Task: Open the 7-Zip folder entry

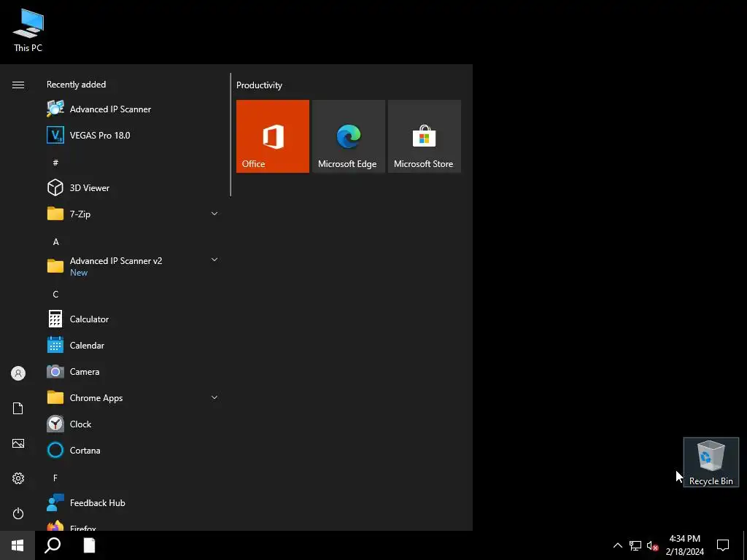Action: [x=133, y=214]
